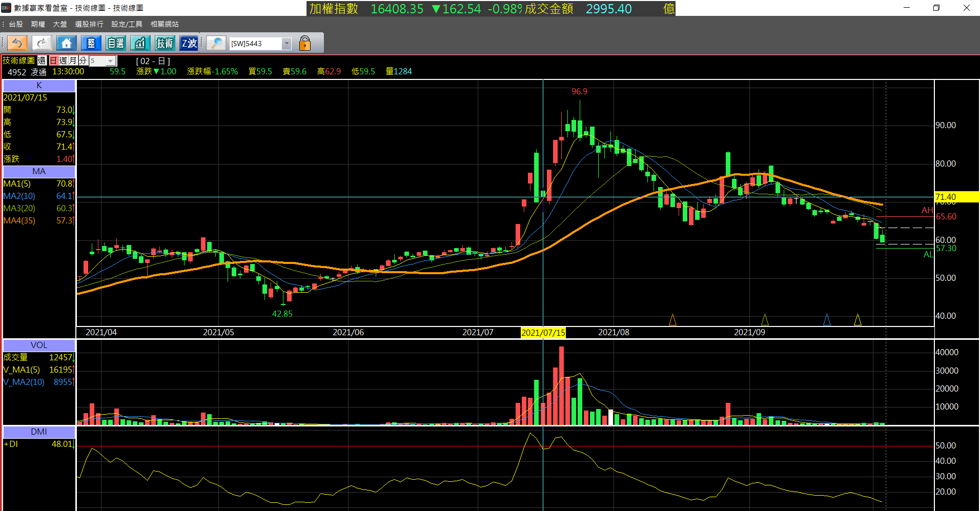
Task: Open the 相關網站 menu
Action: [x=165, y=24]
